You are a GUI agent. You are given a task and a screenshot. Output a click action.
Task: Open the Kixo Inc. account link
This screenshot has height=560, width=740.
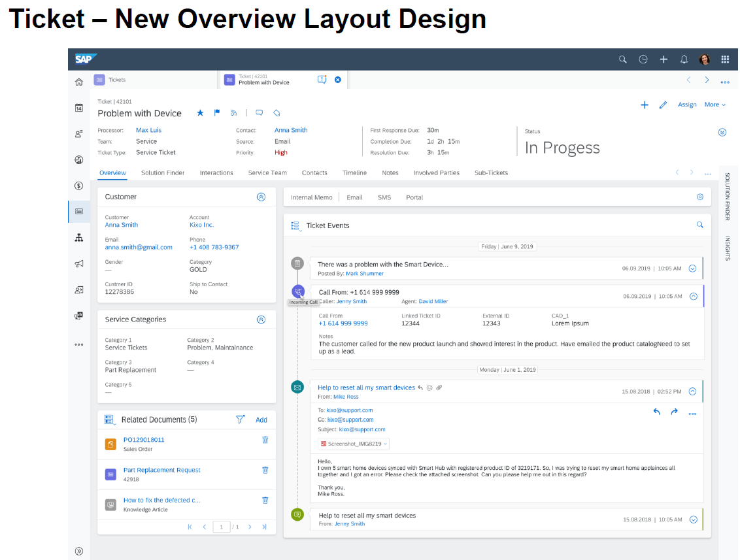tap(201, 225)
